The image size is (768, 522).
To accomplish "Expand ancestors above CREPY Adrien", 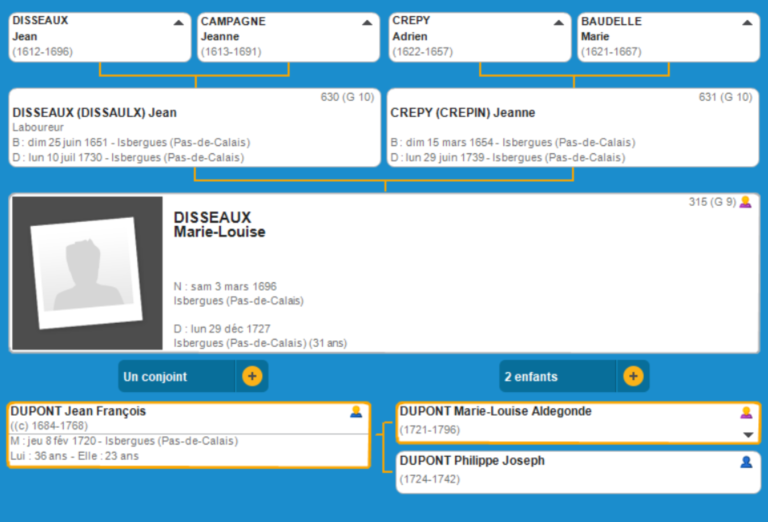I will coord(558,22).
